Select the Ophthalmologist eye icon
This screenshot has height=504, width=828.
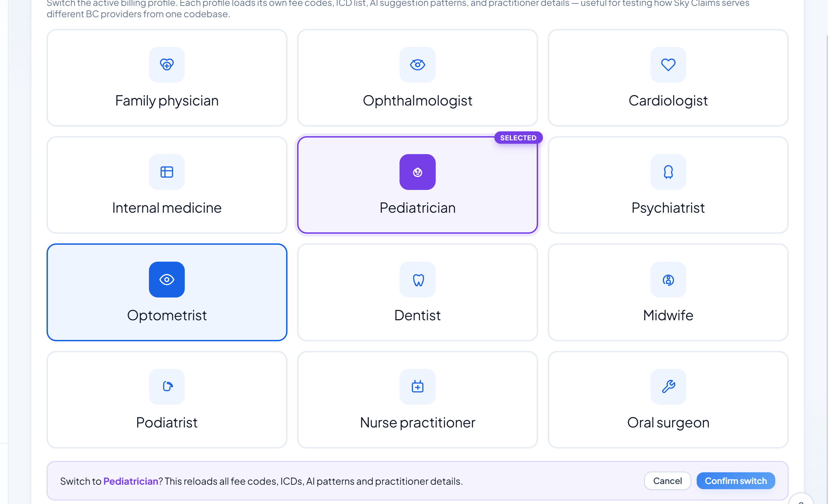click(x=417, y=65)
